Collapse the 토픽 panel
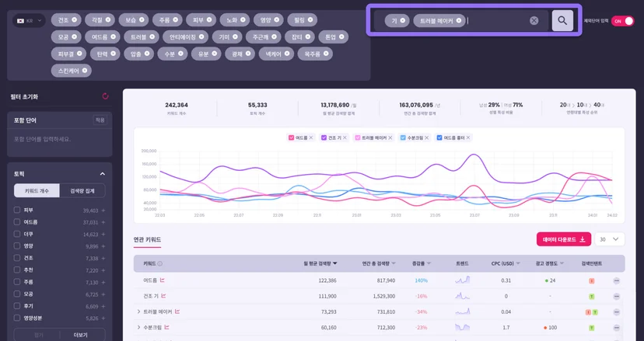 tap(102, 174)
